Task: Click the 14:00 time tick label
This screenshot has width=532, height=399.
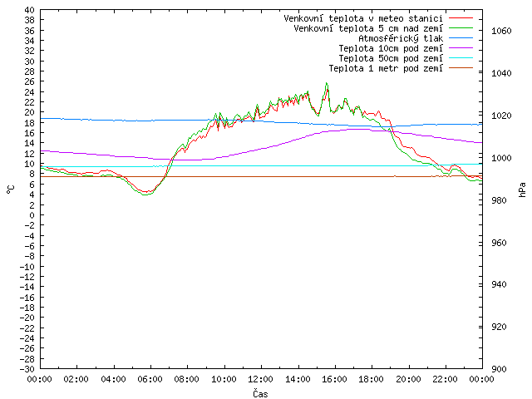Action: tap(298, 379)
